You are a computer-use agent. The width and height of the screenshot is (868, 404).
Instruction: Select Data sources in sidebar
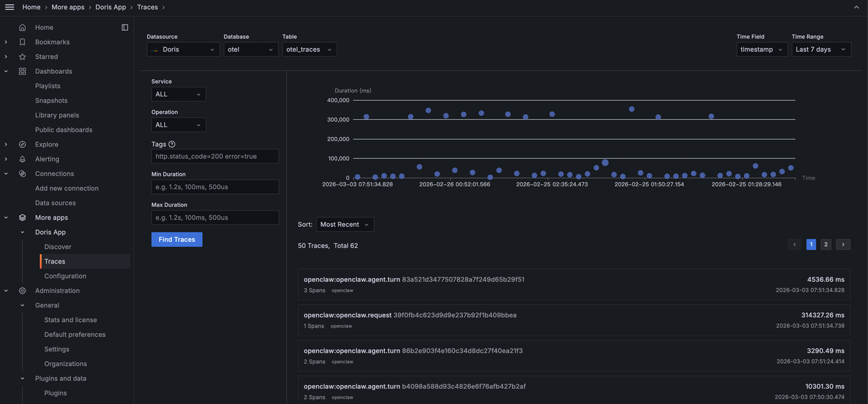tap(56, 203)
